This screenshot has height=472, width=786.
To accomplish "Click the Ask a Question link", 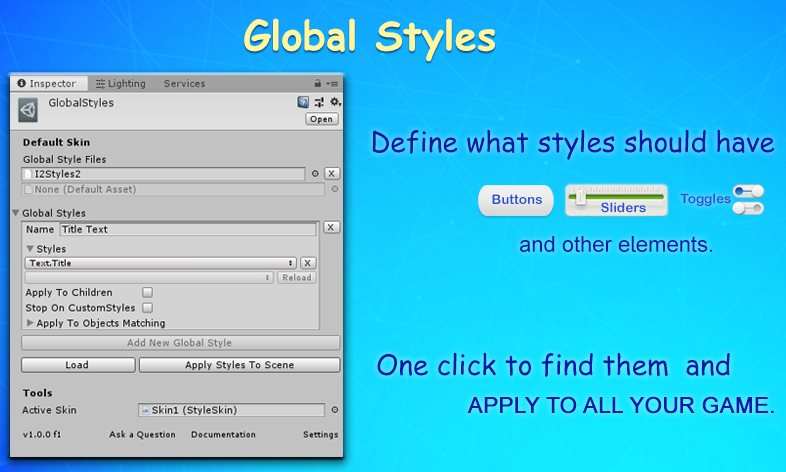I will (142, 434).
